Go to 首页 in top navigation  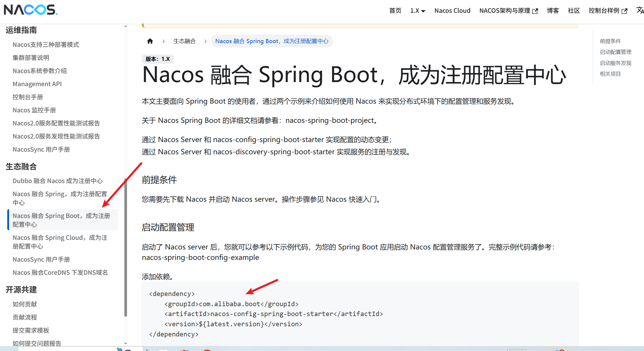pos(395,11)
